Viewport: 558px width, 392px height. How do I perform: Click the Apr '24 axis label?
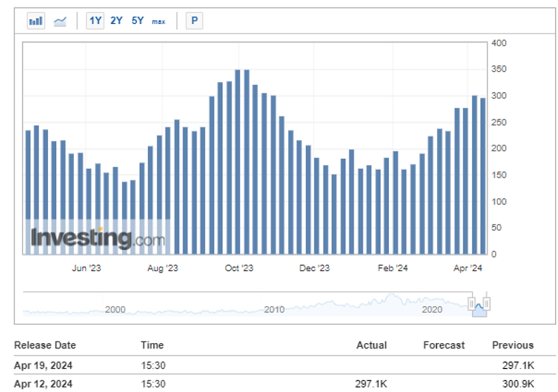click(x=468, y=268)
